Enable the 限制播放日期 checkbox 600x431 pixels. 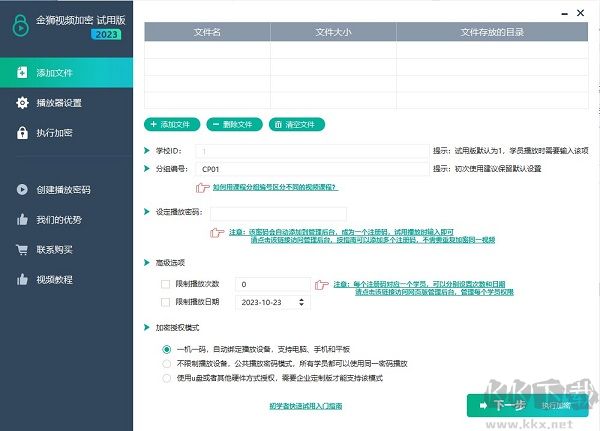point(165,302)
